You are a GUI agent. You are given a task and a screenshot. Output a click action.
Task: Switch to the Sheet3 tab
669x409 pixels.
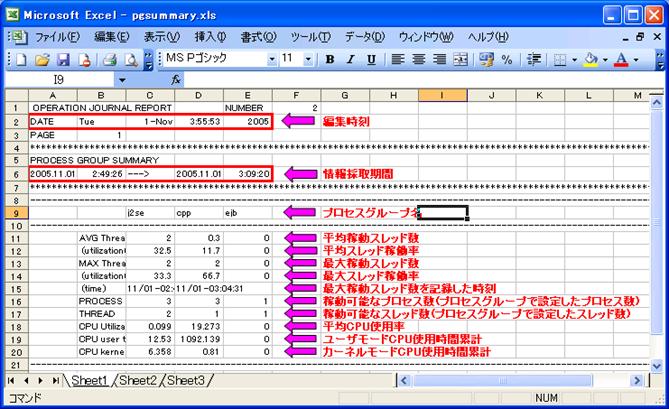tap(186, 380)
